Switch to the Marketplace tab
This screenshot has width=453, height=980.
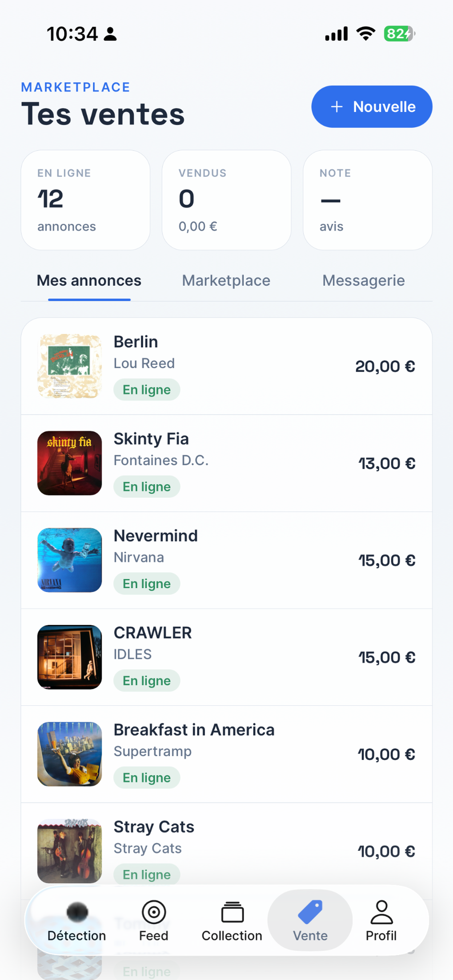pyautogui.click(x=226, y=281)
